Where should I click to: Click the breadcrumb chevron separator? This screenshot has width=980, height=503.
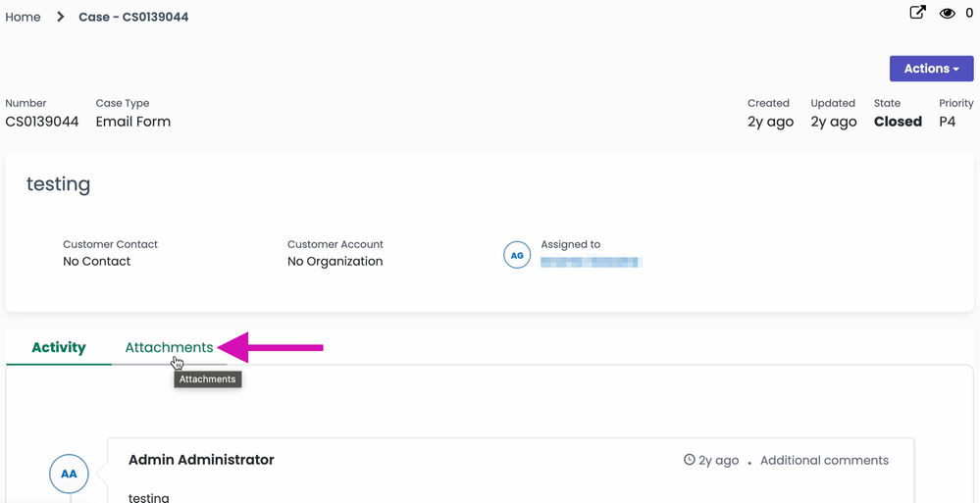coord(60,17)
